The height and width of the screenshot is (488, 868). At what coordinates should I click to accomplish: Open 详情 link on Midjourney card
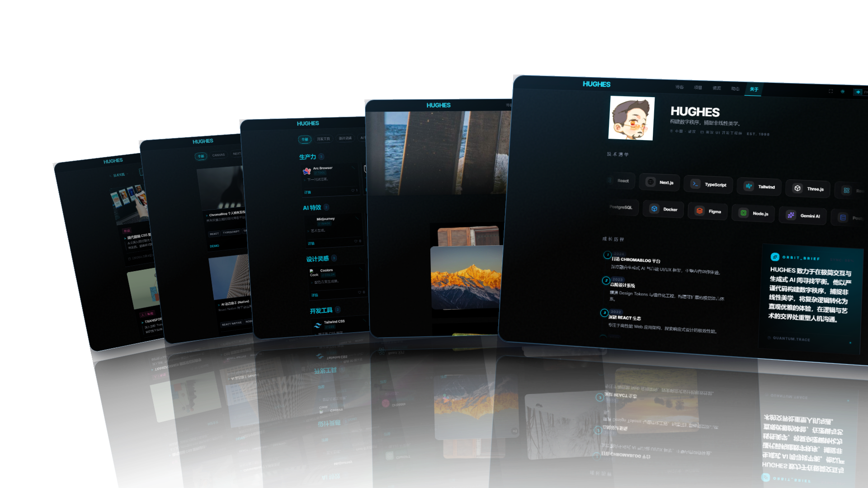tap(311, 243)
